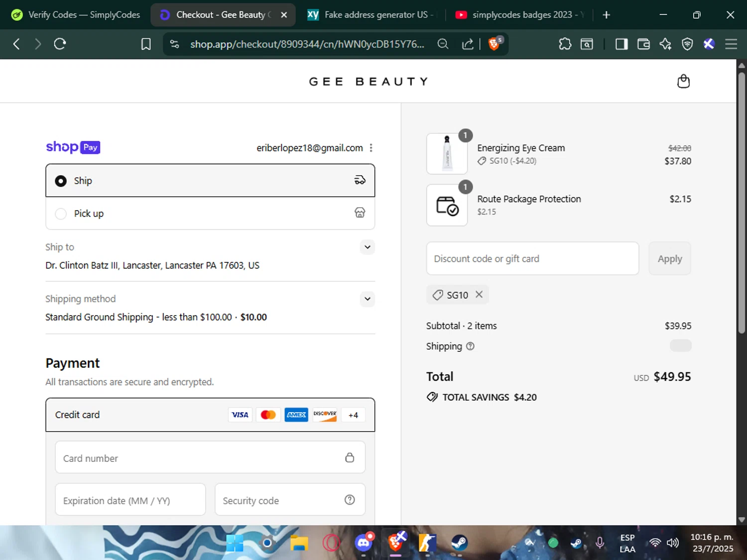The width and height of the screenshot is (747, 560).
Task: Expand the Shipping method section
Action: tap(367, 299)
